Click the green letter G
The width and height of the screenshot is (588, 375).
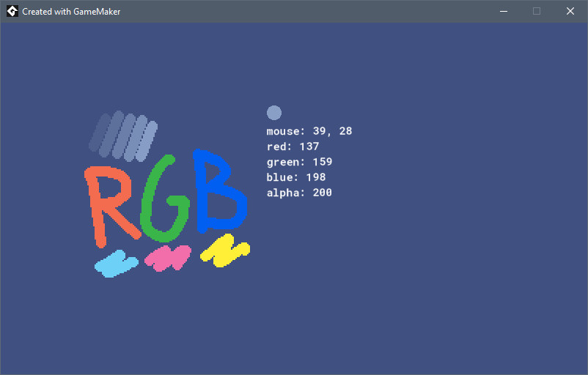point(164,198)
